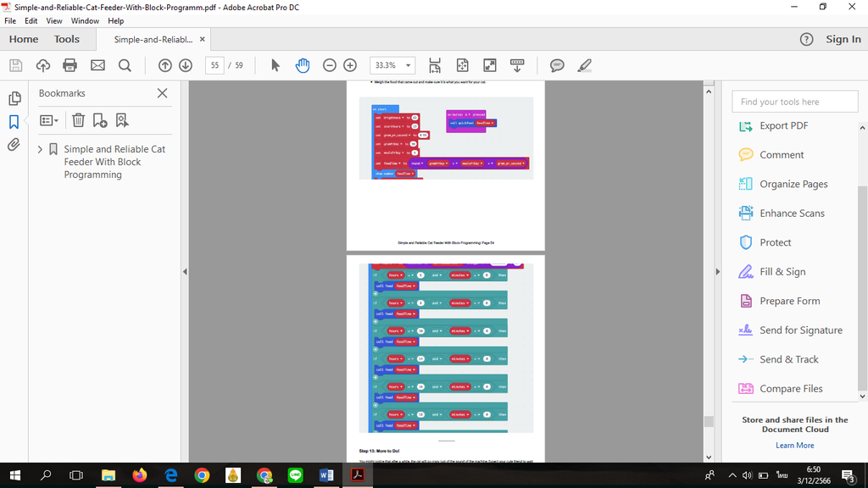Click the Print file icon
Viewport: 868px width, 488px height.
(x=70, y=65)
